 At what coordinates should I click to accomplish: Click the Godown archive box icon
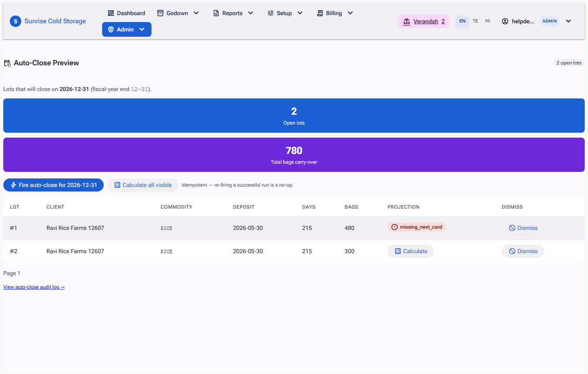160,13
